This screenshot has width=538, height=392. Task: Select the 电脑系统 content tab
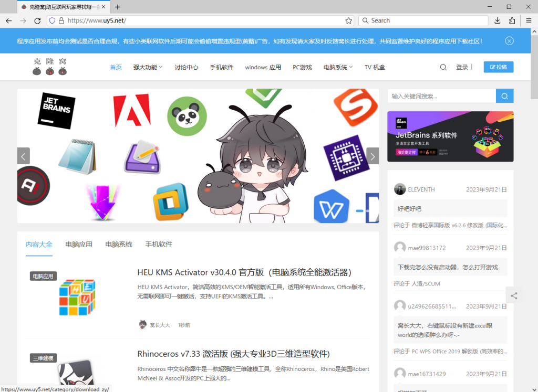(x=119, y=245)
